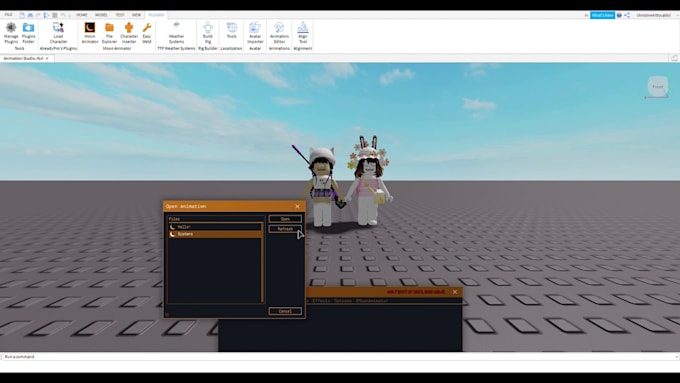The height and width of the screenshot is (383, 680).
Task: Click the share icon in title bar
Action: coord(627,15)
